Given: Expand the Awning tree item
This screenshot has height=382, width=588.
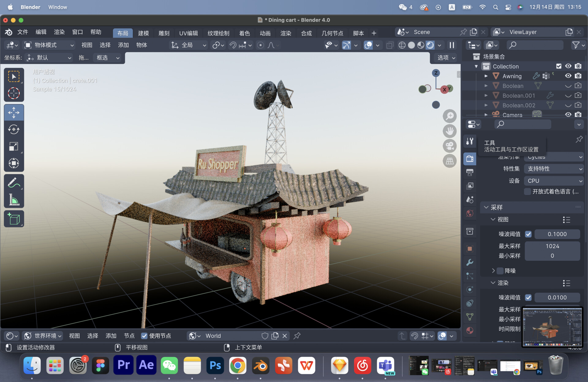Looking at the screenshot, I should pos(486,76).
